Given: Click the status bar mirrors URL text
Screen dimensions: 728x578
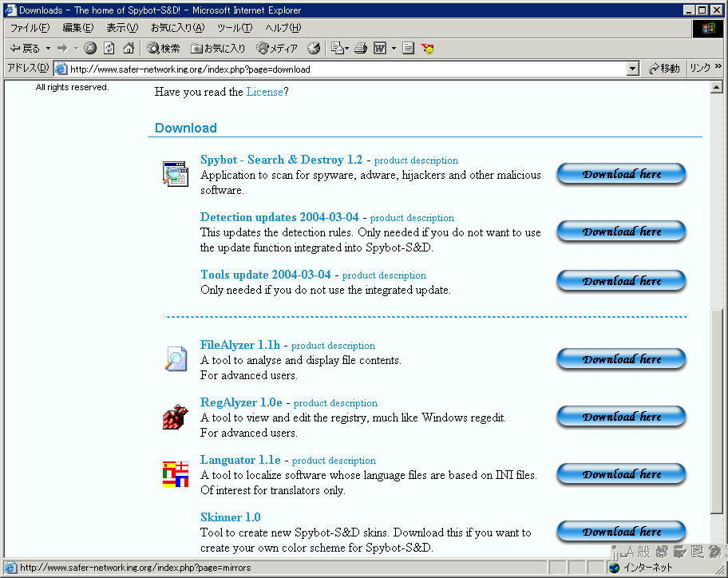Looking at the screenshot, I should [x=135, y=568].
